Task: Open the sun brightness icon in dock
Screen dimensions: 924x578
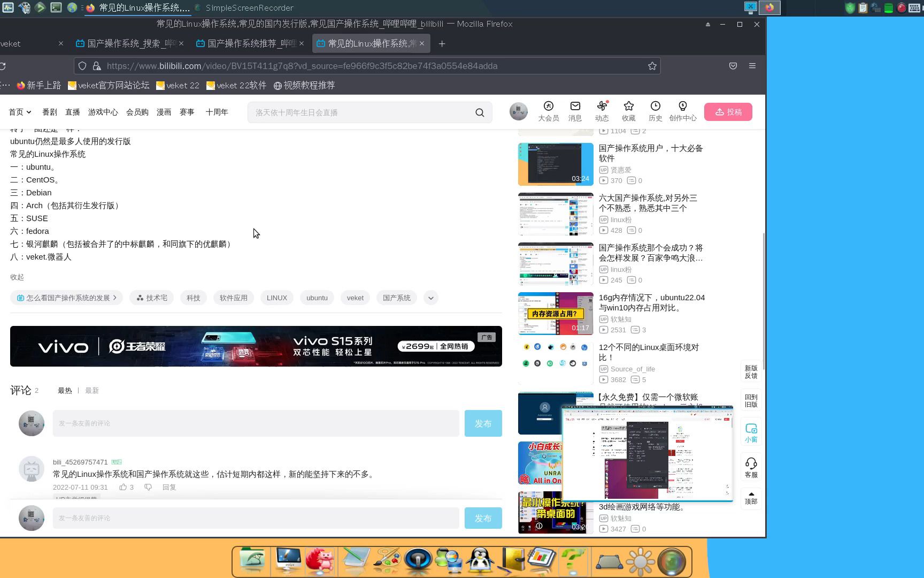Action: [640, 561]
